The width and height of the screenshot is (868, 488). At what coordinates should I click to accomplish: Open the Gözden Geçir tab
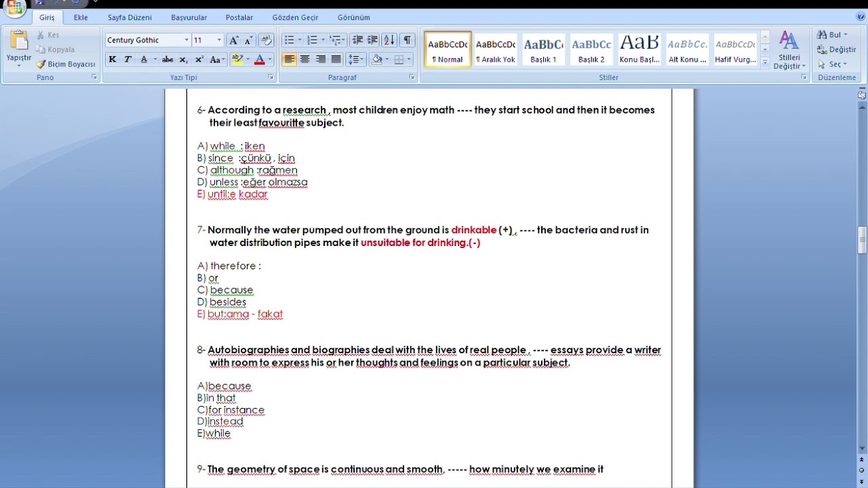pyautogui.click(x=295, y=18)
